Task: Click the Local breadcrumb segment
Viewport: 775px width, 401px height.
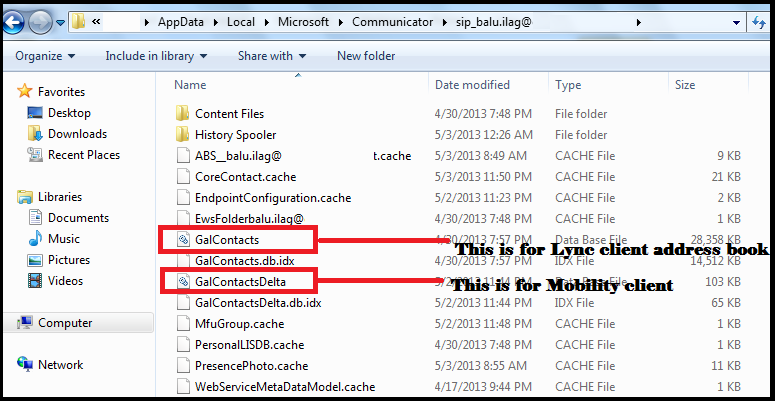Action: [241, 22]
